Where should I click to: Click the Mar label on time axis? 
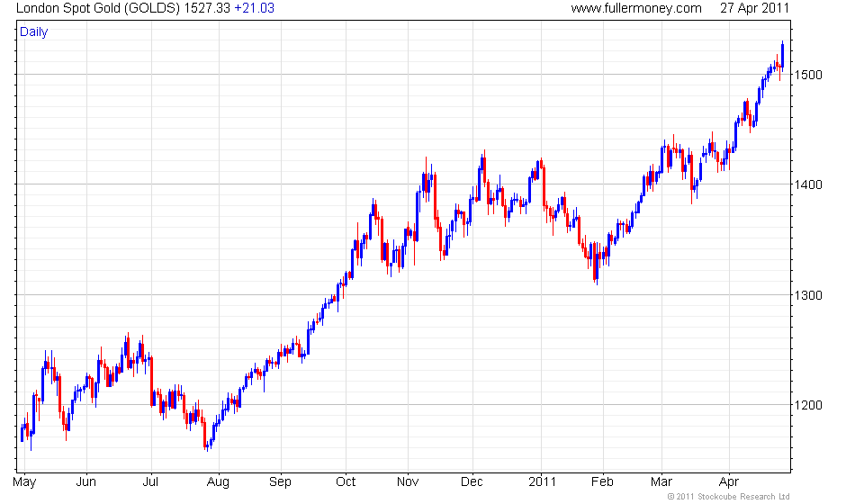click(x=661, y=482)
